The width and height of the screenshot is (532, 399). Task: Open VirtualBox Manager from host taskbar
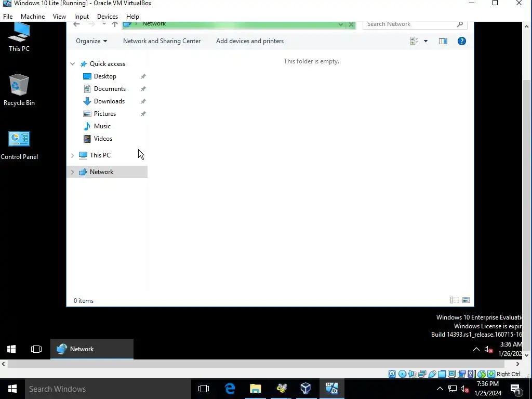click(305, 389)
